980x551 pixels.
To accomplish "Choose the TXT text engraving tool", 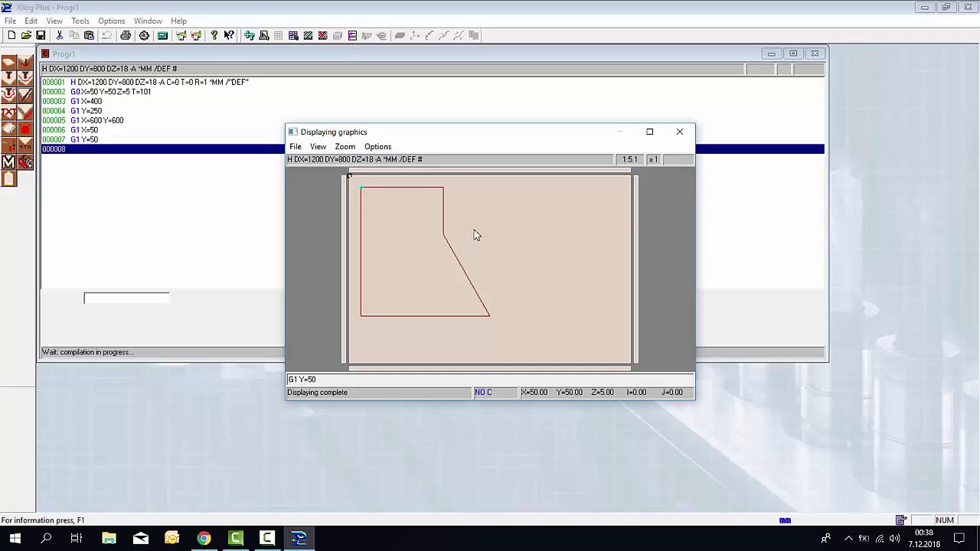I will coord(8,112).
